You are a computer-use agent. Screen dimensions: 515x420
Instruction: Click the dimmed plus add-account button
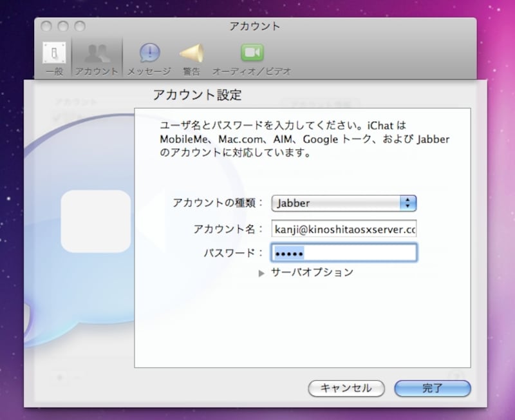tap(60, 377)
